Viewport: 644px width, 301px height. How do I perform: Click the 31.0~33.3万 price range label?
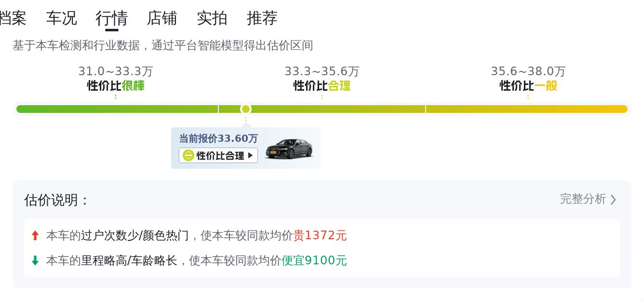(x=116, y=71)
